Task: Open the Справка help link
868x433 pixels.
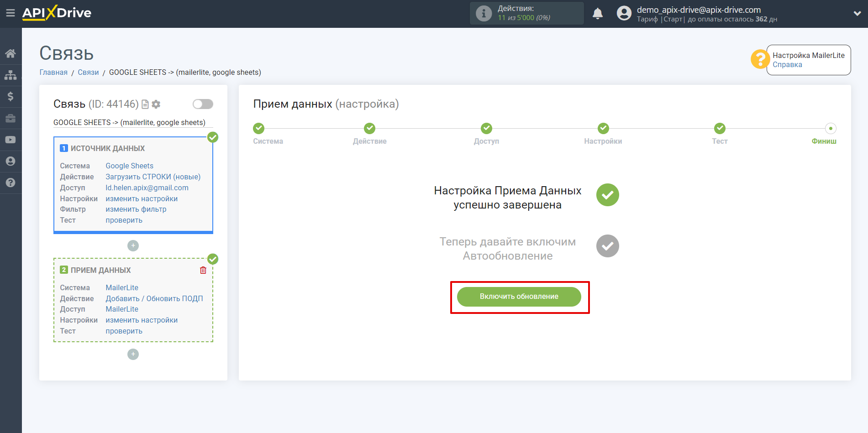Action: pyautogui.click(x=787, y=65)
